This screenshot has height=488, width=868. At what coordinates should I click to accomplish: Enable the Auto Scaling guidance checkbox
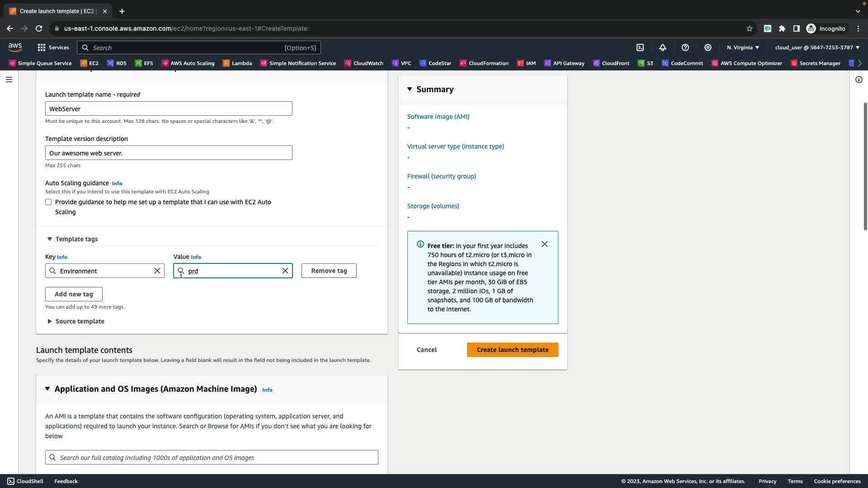[48, 202]
